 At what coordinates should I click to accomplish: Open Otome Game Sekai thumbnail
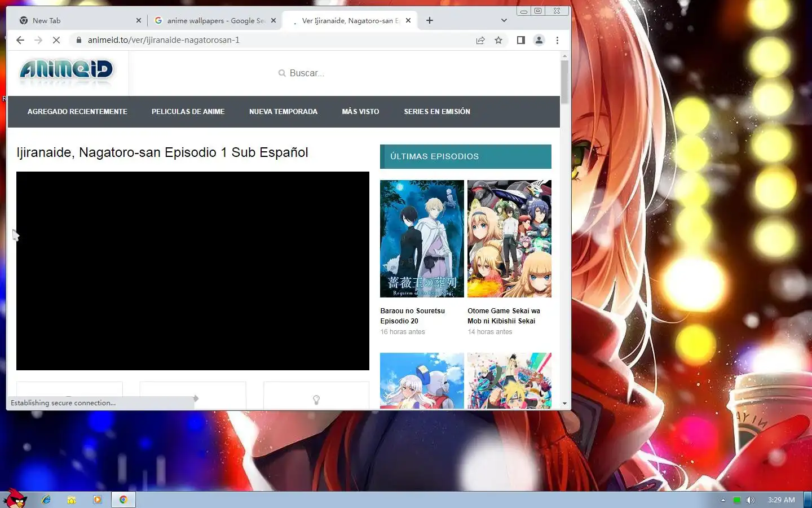tap(509, 239)
